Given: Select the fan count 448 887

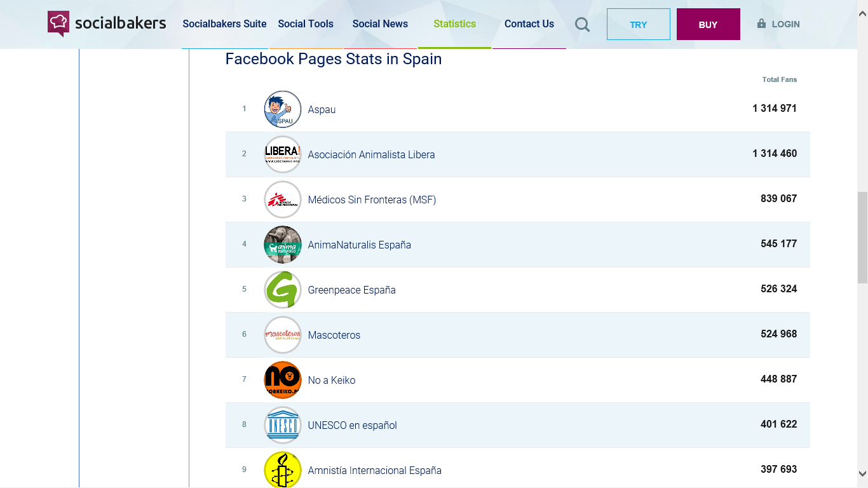Looking at the screenshot, I should click(x=778, y=379).
